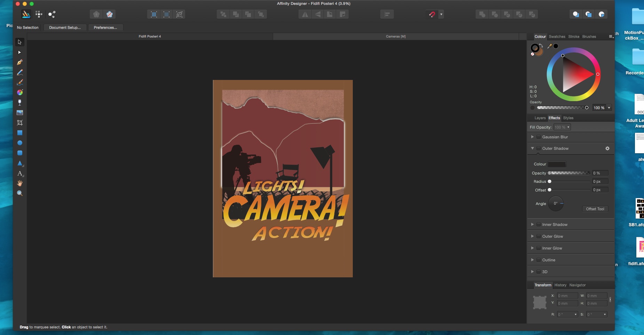Viewport: 644px width, 335px height.
Task: Activate the Zoom magnifier tool
Action: coord(20,193)
